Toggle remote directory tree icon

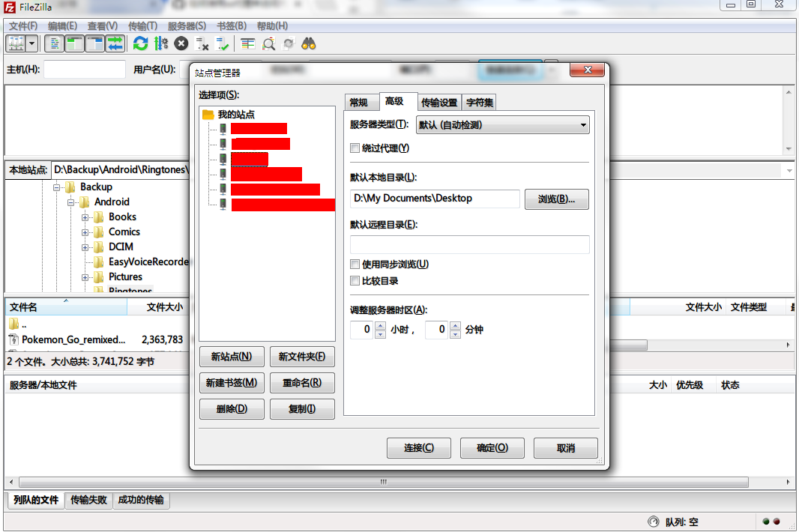pos(94,43)
